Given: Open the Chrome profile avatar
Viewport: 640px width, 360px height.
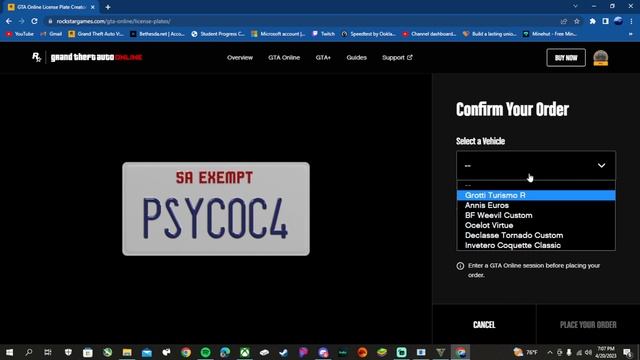Looking at the screenshot, I should tap(618, 21).
